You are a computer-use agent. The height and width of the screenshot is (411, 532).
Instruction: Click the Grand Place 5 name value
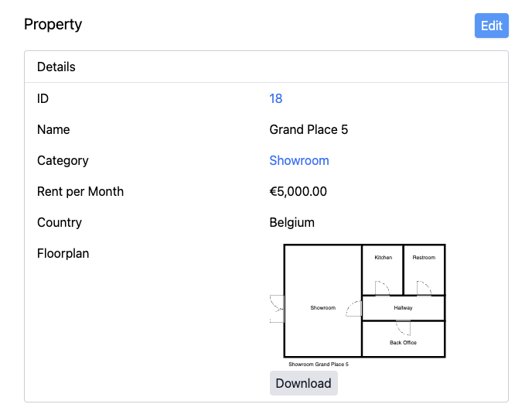tap(309, 130)
